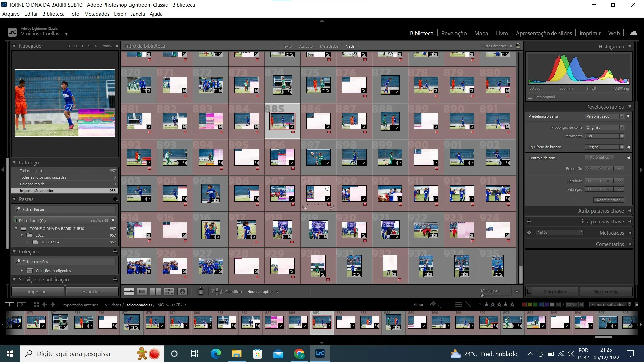Select the 2022-12-04 folder
This screenshot has height=362, width=644.
(50, 242)
